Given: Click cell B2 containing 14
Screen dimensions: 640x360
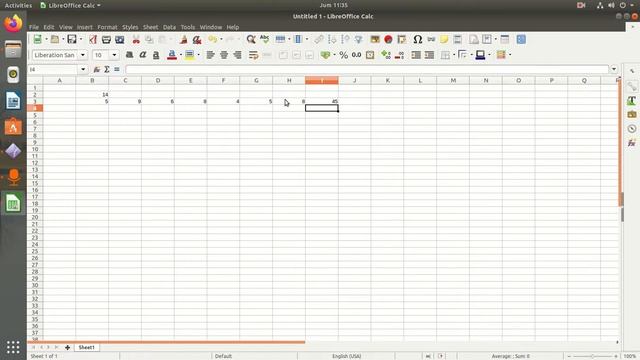Looking at the screenshot, I should point(92,94).
